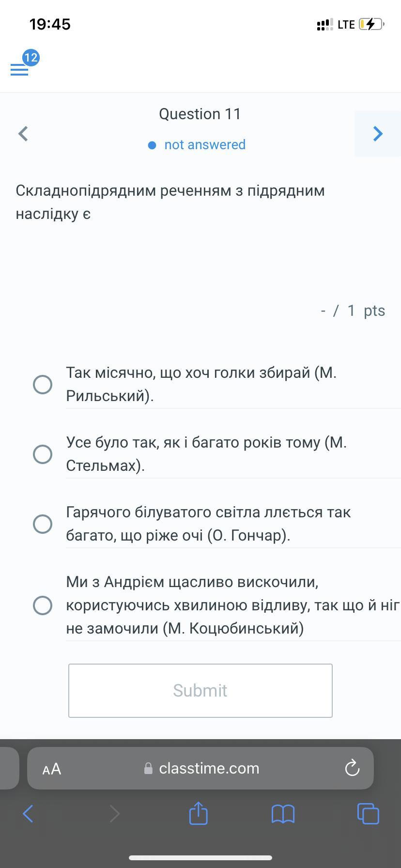Open Safari reader text size AA
The width and height of the screenshot is (401, 868).
52,769
